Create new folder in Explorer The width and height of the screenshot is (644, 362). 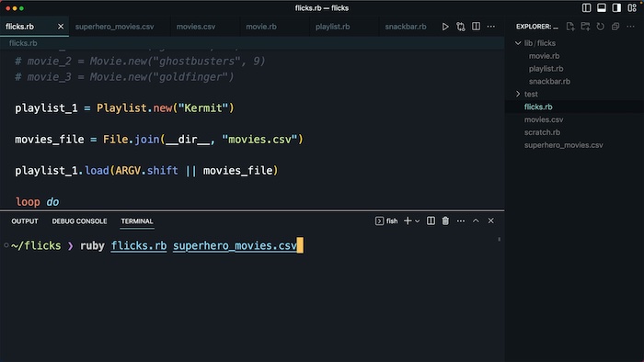tap(585, 27)
